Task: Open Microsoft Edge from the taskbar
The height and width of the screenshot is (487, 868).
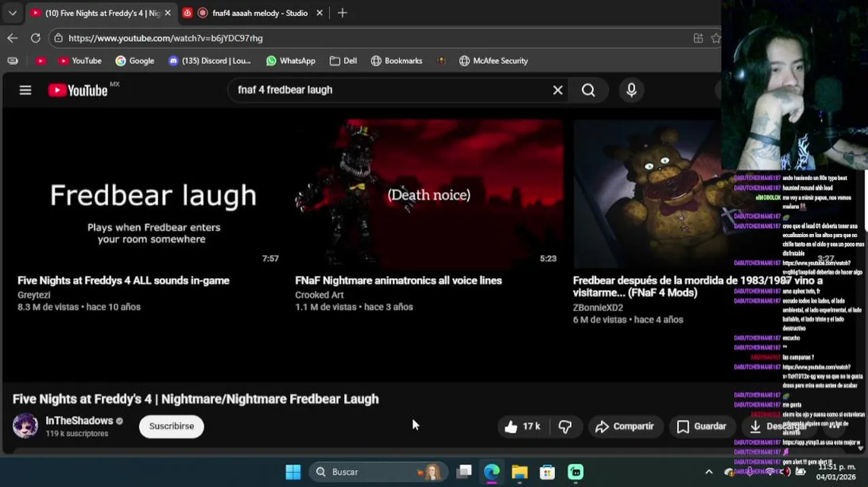Action: [x=491, y=472]
